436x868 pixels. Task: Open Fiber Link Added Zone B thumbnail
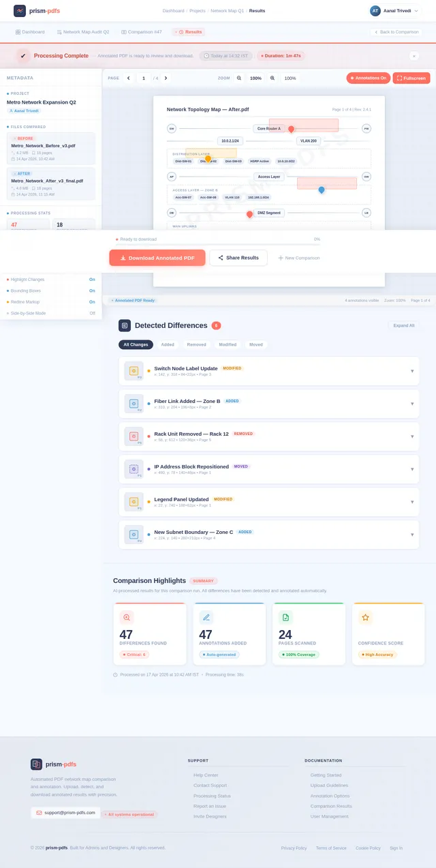pos(134,404)
